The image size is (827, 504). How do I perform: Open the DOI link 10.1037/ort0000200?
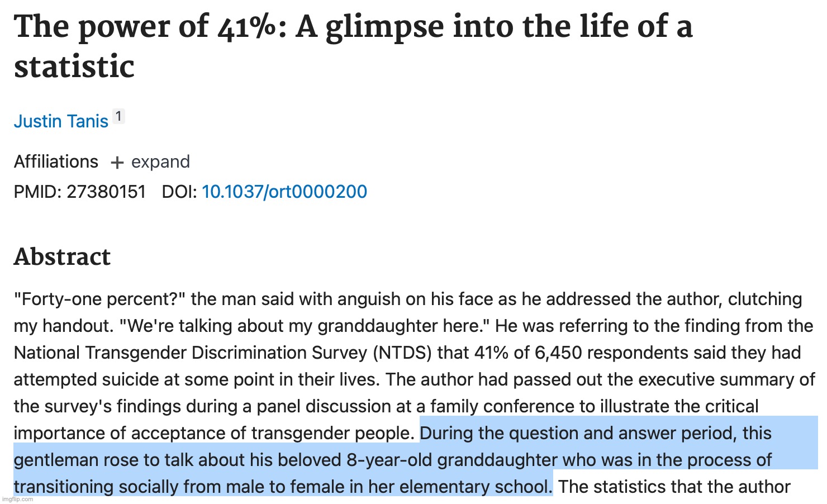click(284, 192)
